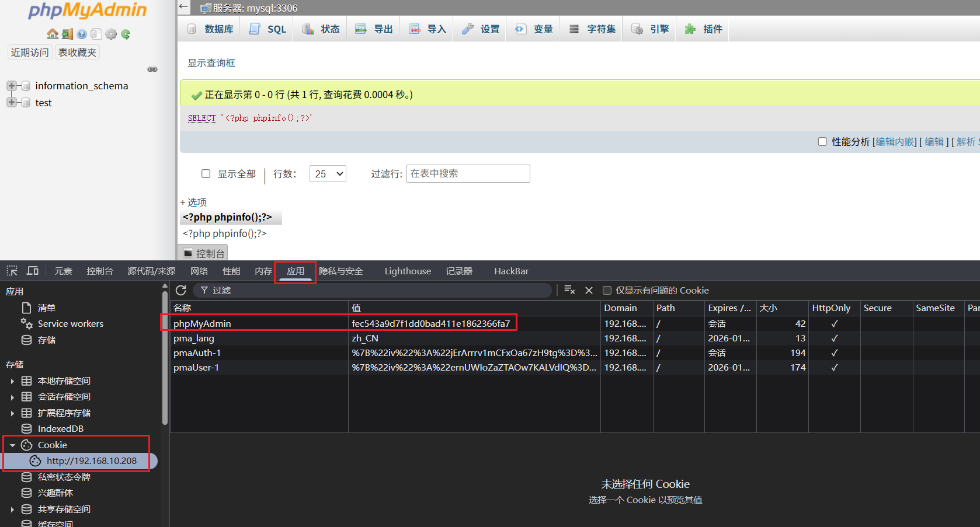Open the SQL tab

click(267, 29)
